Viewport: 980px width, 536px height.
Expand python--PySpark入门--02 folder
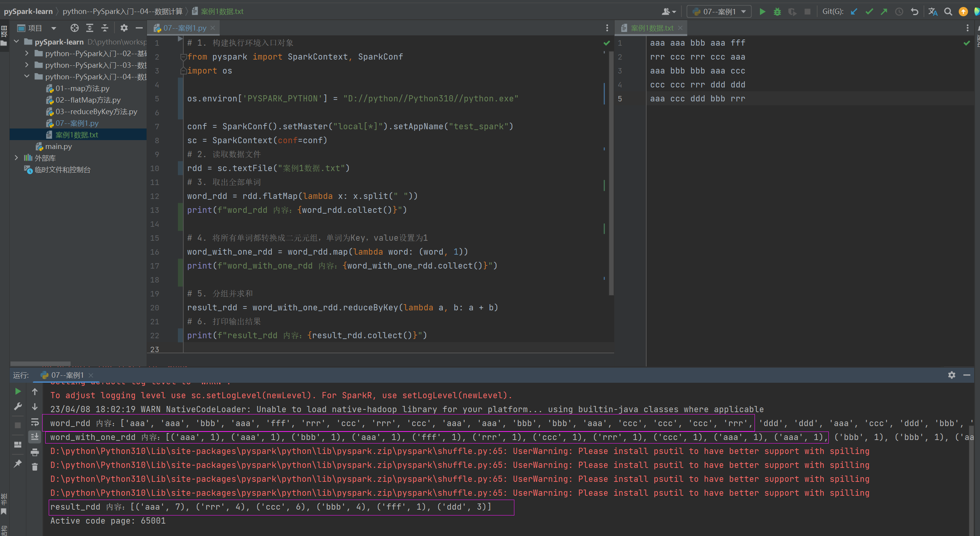tap(27, 53)
